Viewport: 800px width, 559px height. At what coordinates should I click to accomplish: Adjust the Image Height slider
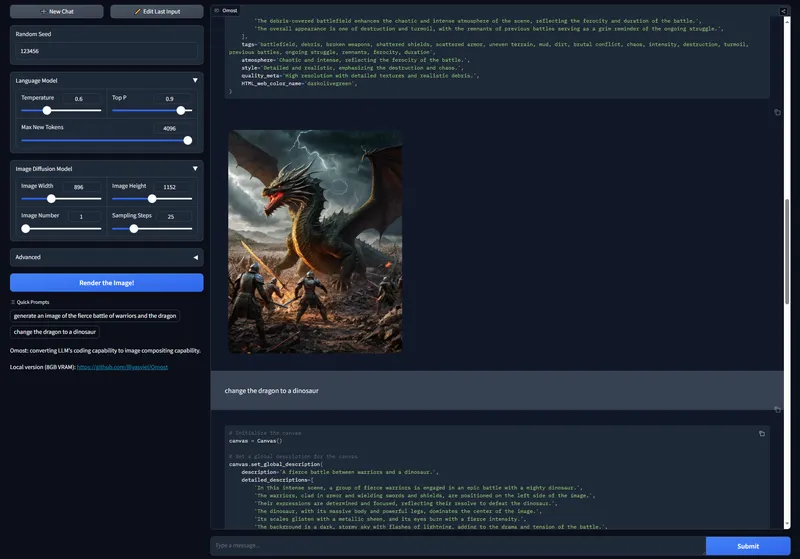tap(152, 199)
